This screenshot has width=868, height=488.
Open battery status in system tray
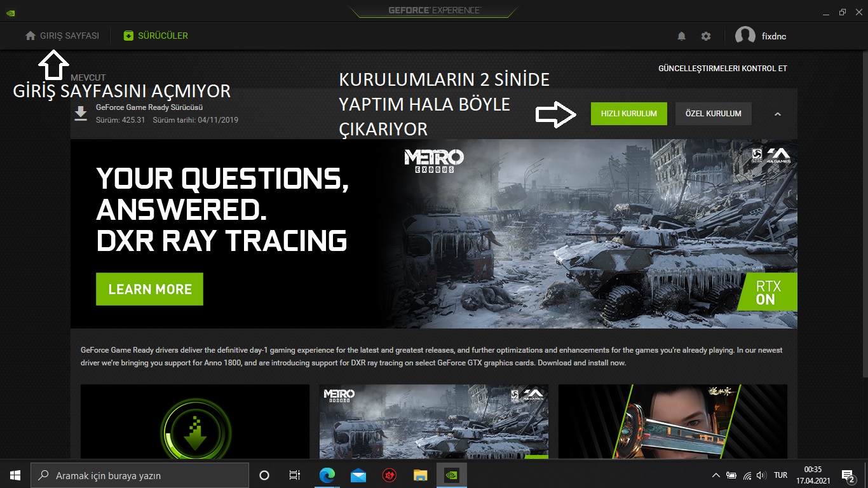[731, 475]
